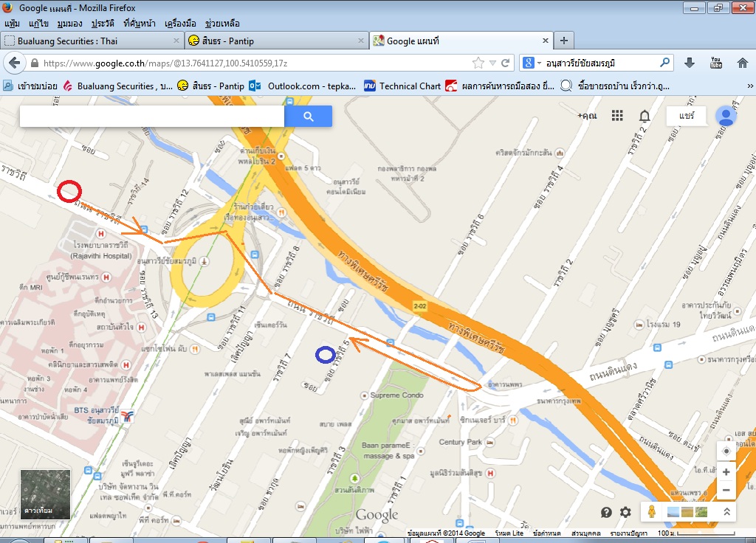Screen dimensions: 756x543
Task: Open the Technical Chart bookmark
Action: [402, 86]
